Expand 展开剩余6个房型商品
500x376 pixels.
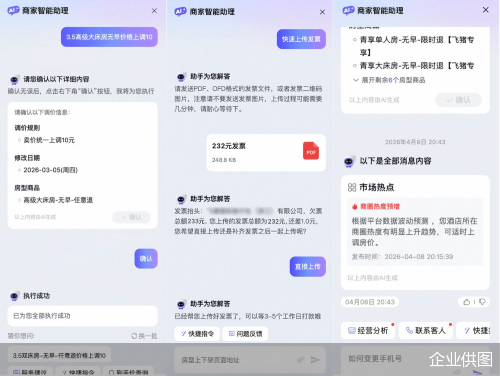389,80
